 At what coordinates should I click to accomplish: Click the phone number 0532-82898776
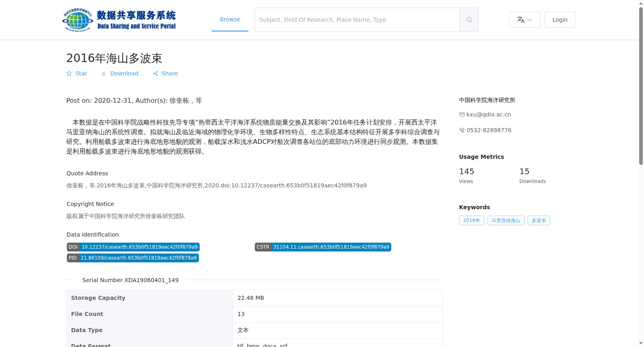click(489, 130)
